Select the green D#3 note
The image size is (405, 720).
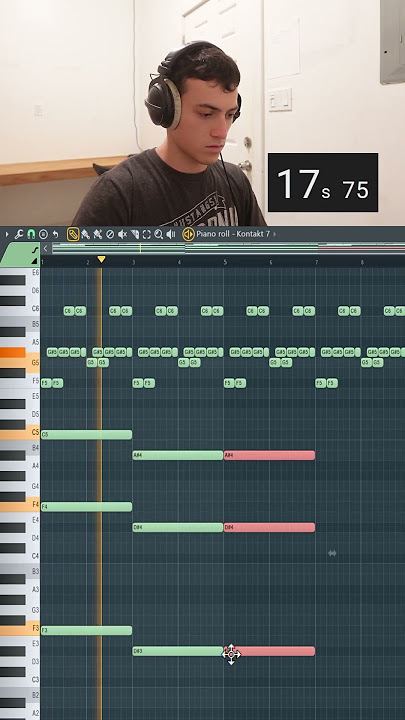pos(178,651)
